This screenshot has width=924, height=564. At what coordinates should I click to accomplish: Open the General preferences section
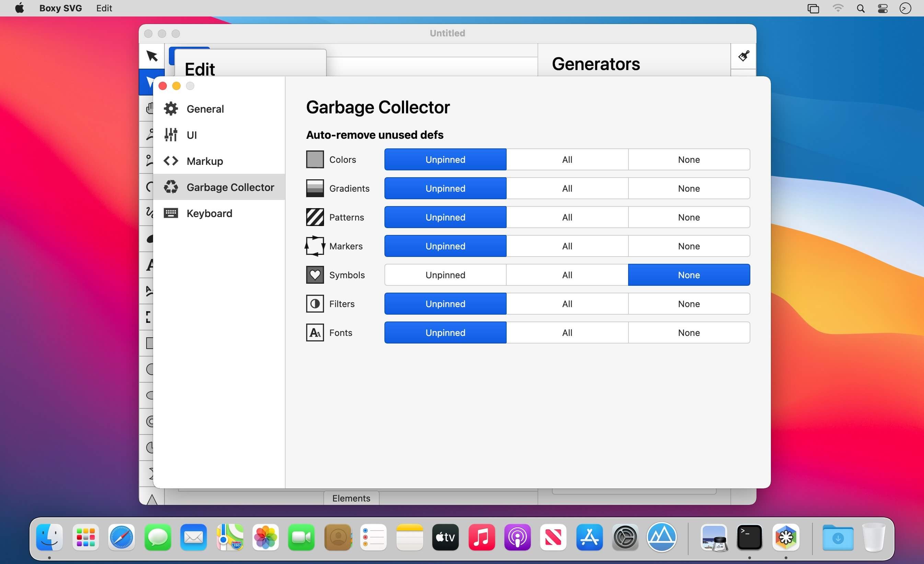coord(205,108)
